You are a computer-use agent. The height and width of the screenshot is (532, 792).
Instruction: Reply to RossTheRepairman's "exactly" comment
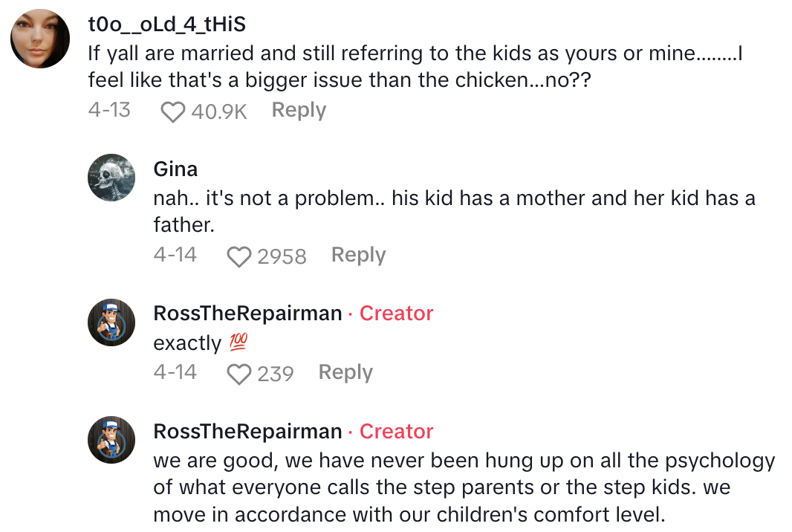coord(345,372)
